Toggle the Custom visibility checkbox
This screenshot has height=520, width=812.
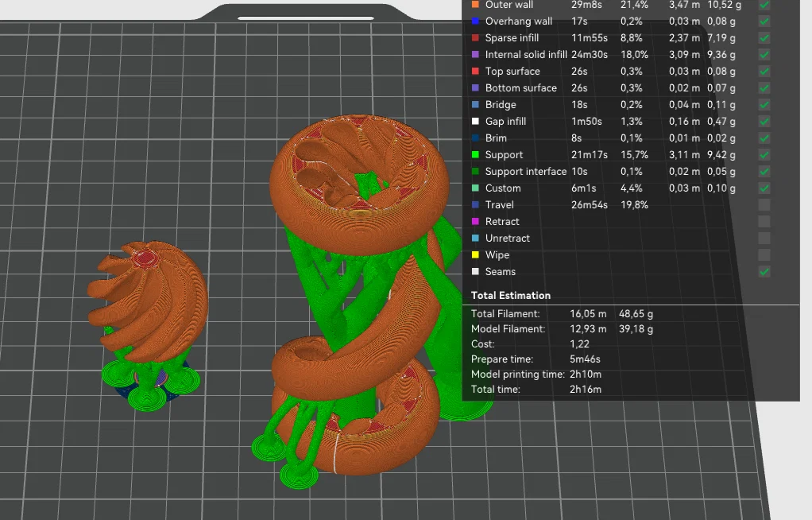764,188
